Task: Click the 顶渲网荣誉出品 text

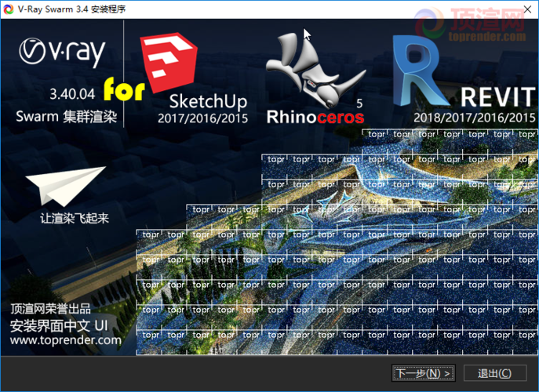Action: pos(50,309)
